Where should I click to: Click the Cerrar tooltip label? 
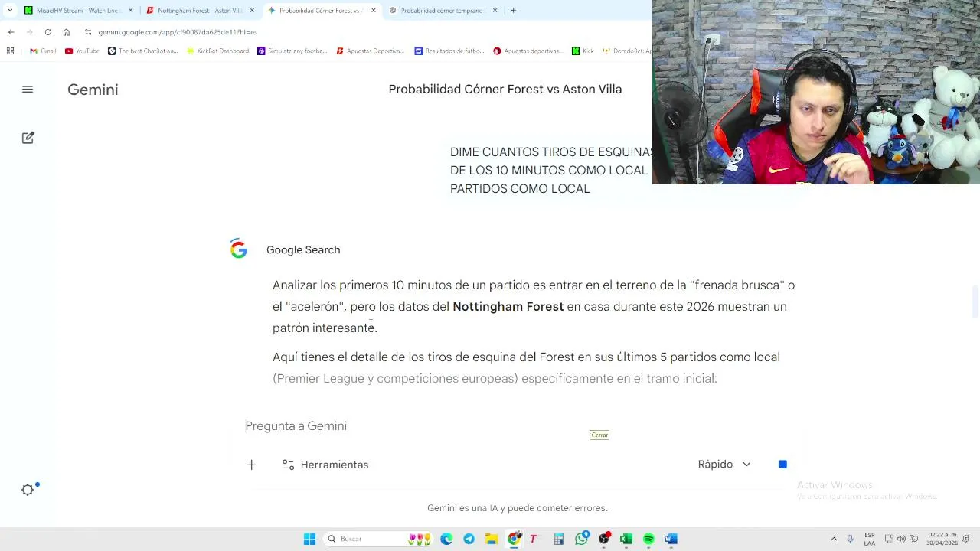599,435
